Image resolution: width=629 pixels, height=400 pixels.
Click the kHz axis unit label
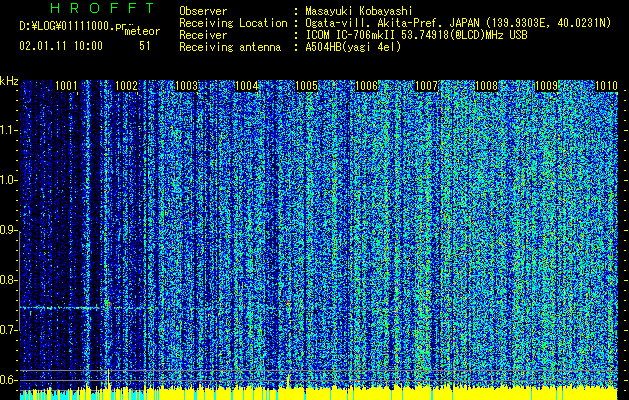point(9,81)
